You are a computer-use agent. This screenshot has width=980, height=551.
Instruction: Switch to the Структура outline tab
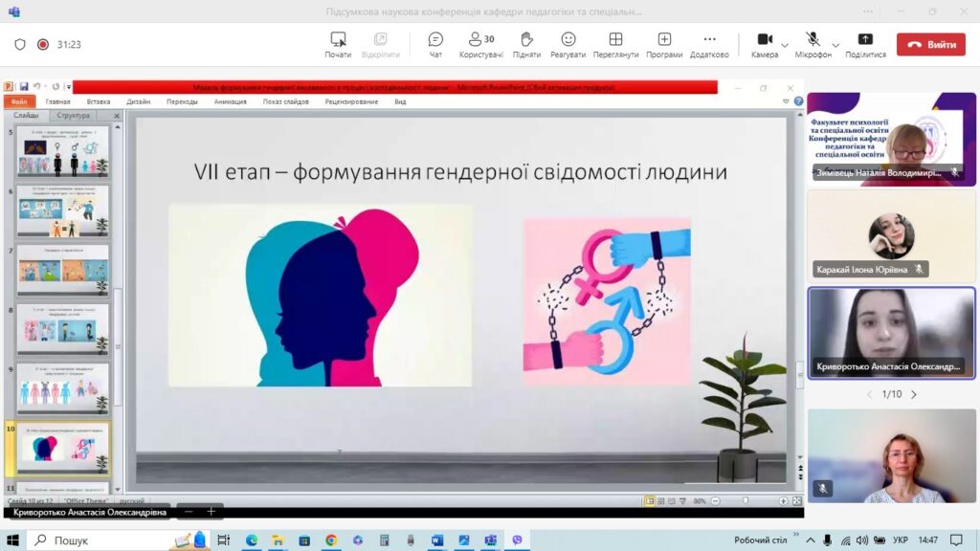click(x=73, y=115)
